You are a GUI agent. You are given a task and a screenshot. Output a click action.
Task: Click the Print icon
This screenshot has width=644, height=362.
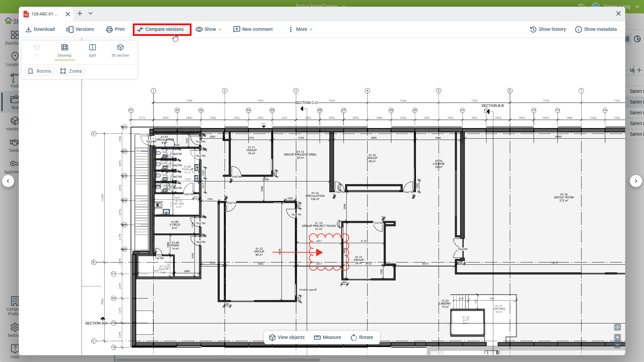(109, 29)
